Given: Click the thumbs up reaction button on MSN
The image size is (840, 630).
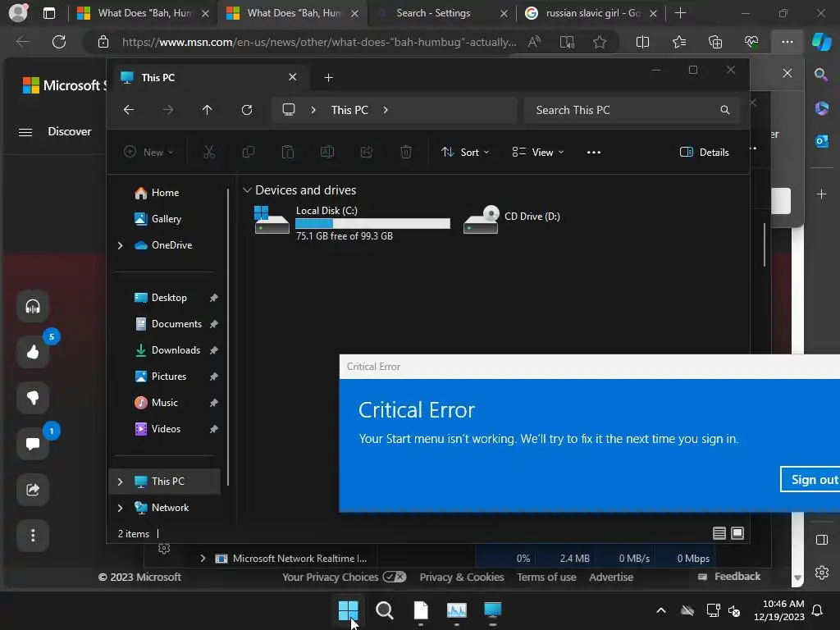Looking at the screenshot, I should 33,352.
